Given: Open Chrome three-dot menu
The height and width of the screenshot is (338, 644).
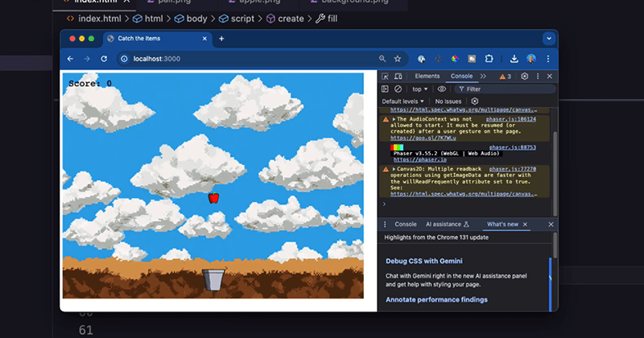Looking at the screenshot, I should click(548, 59).
